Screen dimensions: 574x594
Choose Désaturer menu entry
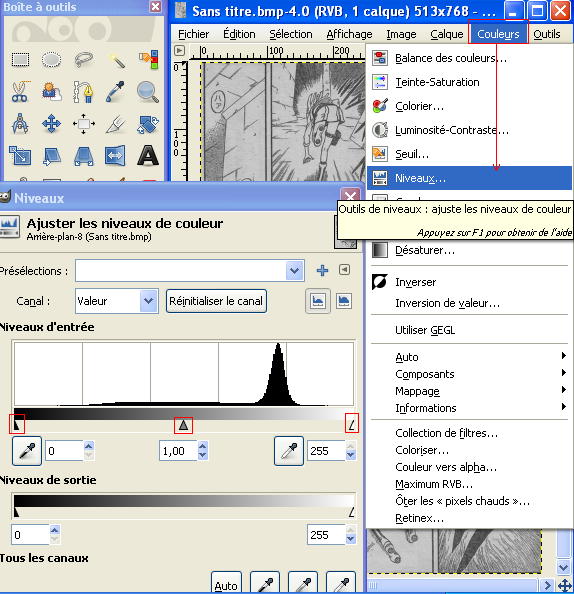tap(469, 250)
